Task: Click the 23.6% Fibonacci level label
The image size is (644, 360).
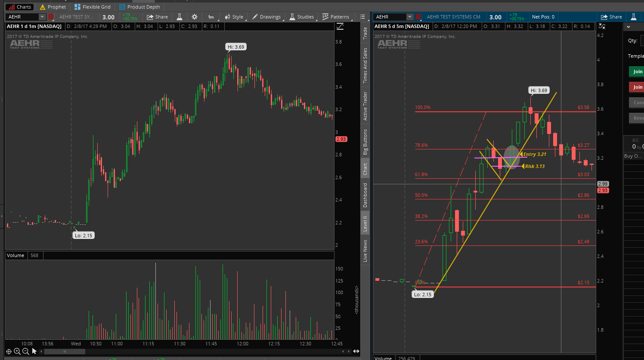Action: [x=421, y=242]
